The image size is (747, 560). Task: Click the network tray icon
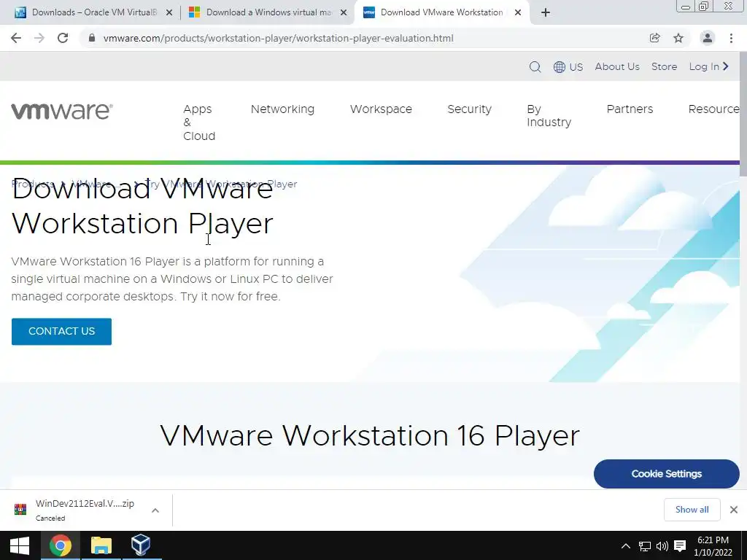coord(645,546)
